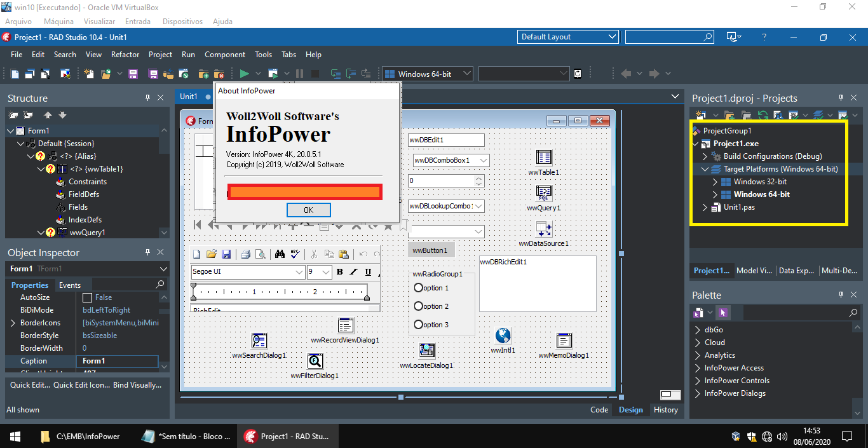Select the wwSearchDialog1 component icon
The image size is (868, 448).
click(x=259, y=340)
